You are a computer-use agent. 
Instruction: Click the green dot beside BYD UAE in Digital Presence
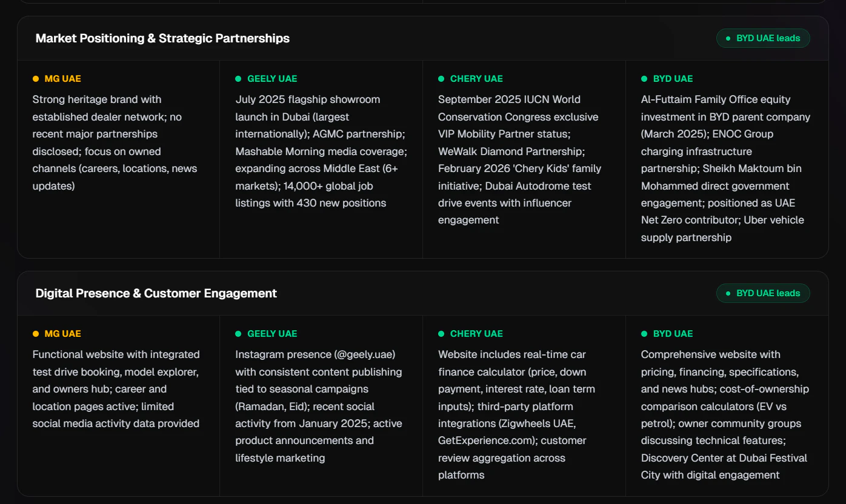(644, 334)
